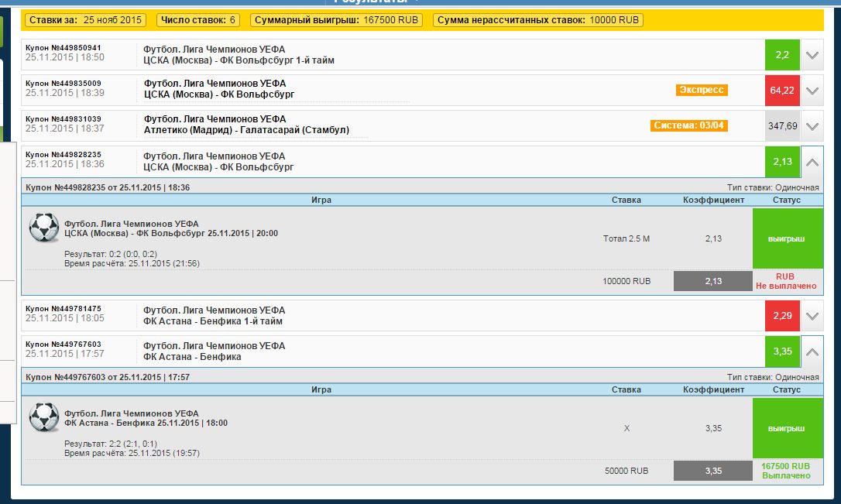Click 50000 RUB stake amount
Viewport: 841px width, 504px height.
point(626,471)
